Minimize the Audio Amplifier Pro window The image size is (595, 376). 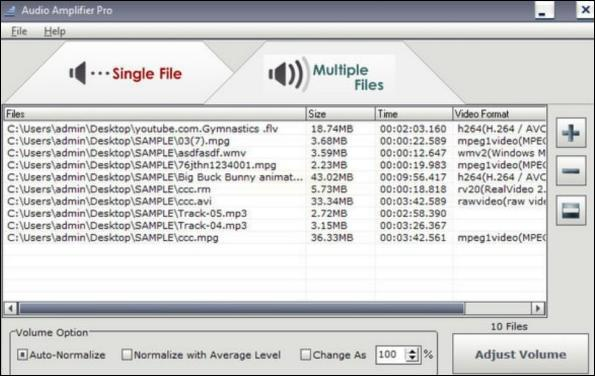pos(544,10)
